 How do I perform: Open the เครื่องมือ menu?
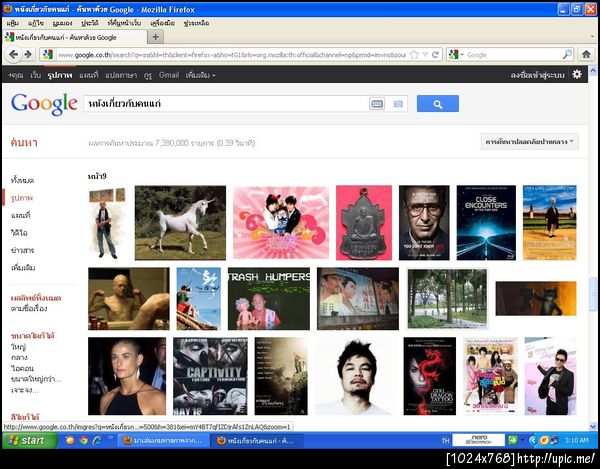163,23
